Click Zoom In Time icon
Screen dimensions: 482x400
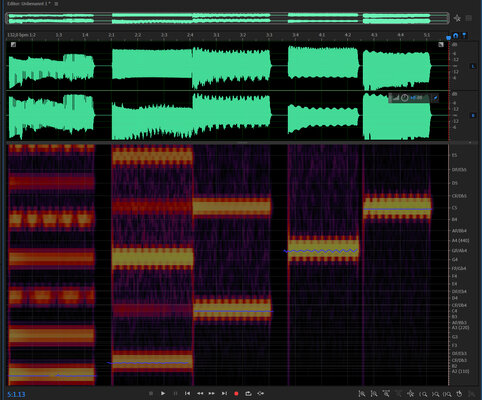(x=386, y=394)
